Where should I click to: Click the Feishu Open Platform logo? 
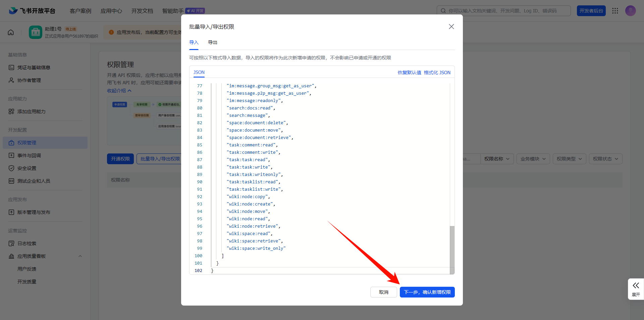tap(32, 11)
